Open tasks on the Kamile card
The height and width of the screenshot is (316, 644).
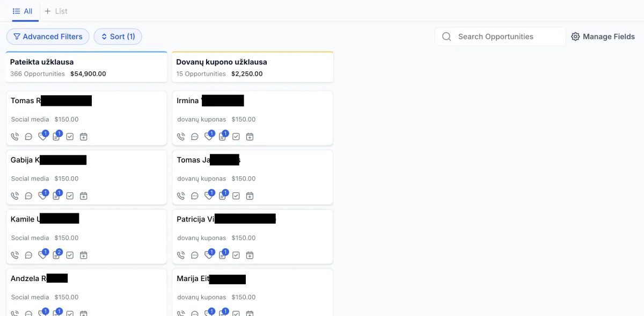pyautogui.click(x=70, y=255)
